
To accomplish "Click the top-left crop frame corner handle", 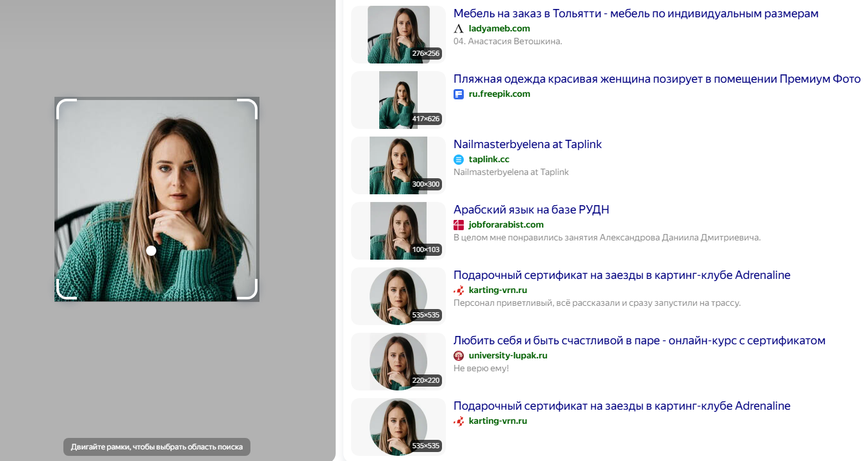I will [67, 109].
